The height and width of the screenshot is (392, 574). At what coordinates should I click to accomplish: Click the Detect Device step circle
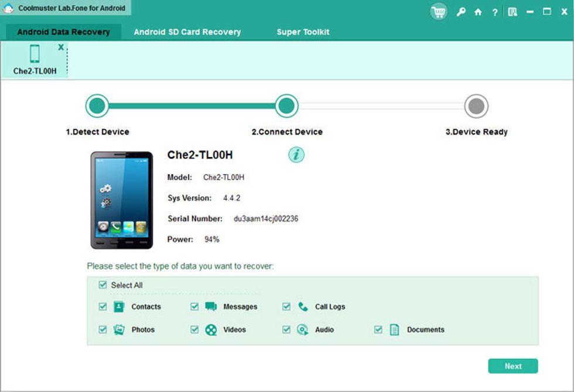pos(97,106)
